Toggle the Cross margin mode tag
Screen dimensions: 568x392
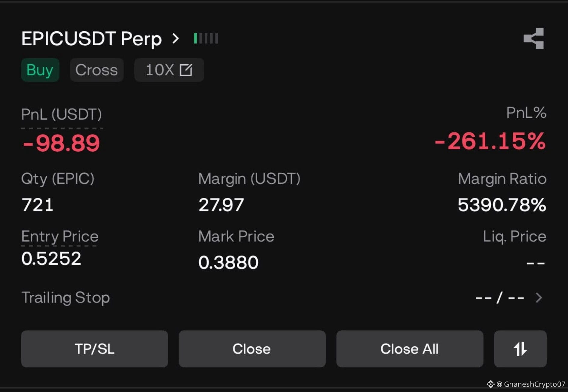[96, 70]
